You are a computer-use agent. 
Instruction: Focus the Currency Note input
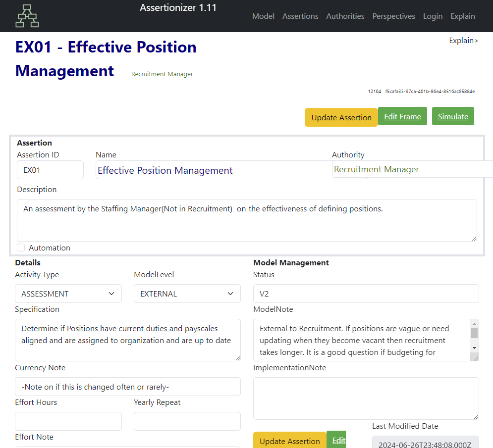pos(128,387)
